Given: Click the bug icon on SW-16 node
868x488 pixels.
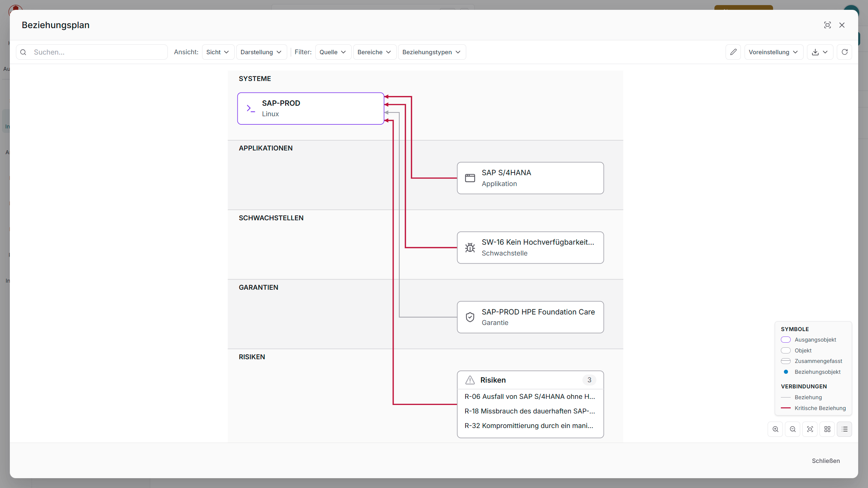Looking at the screenshot, I should (x=470, y=247).
